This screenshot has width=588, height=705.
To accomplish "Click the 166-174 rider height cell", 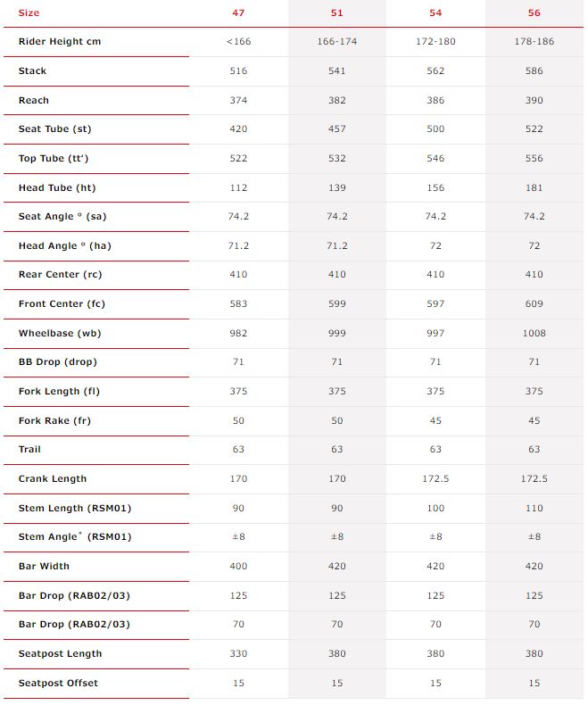I will pos(336,42).
